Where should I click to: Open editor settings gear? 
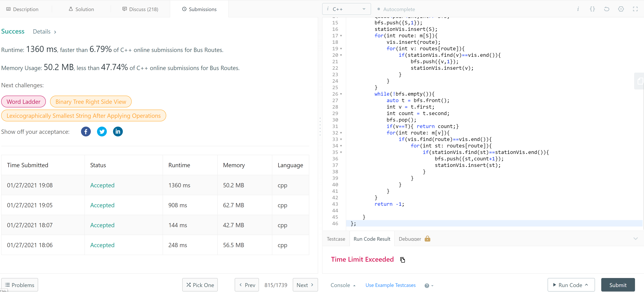(x=621, y=9)
